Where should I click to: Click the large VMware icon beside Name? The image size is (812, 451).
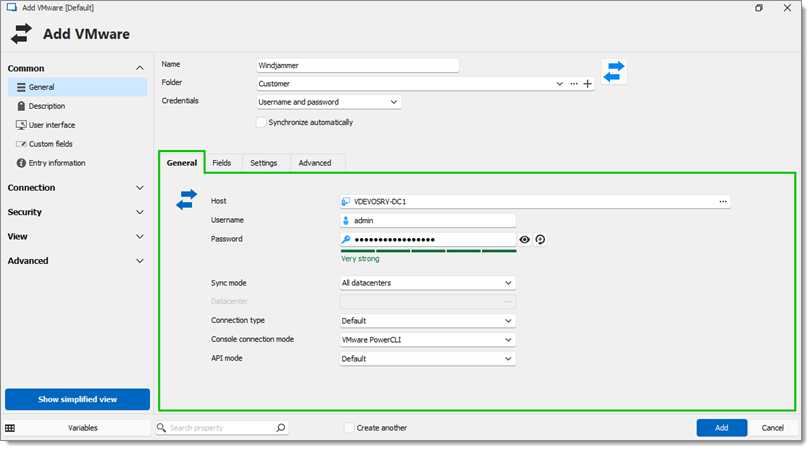coord(614,71)
